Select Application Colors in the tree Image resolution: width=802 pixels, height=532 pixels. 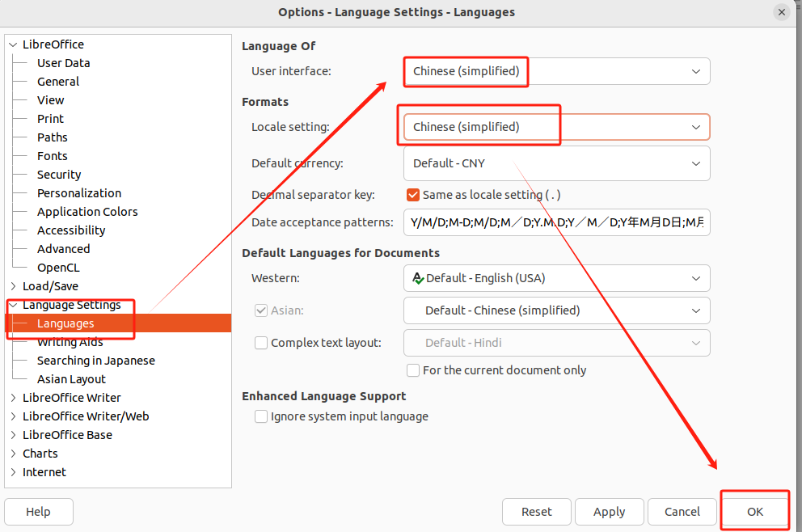click(87, 212)
